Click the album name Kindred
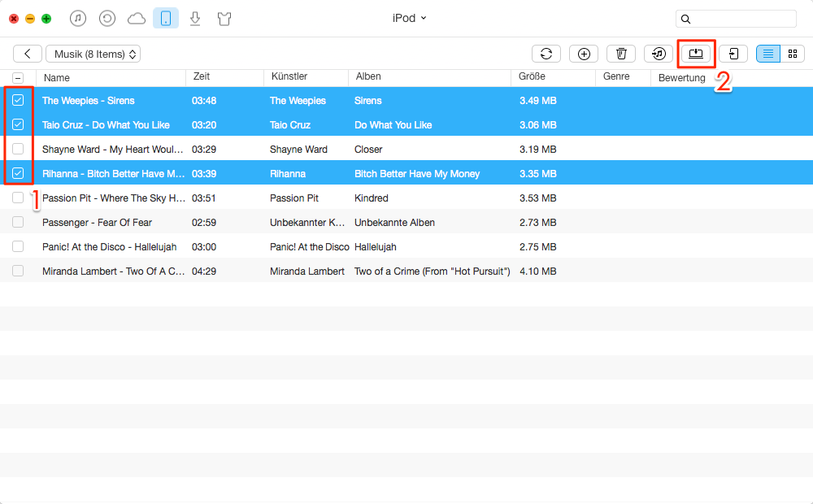Screen dimensions: 813x504 pos(372,198)
